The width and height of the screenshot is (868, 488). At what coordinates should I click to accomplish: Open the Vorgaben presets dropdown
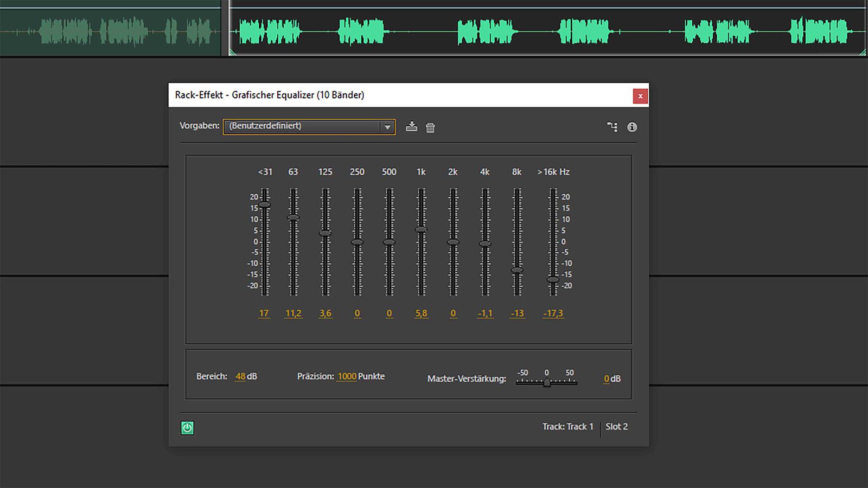point(387,127)
